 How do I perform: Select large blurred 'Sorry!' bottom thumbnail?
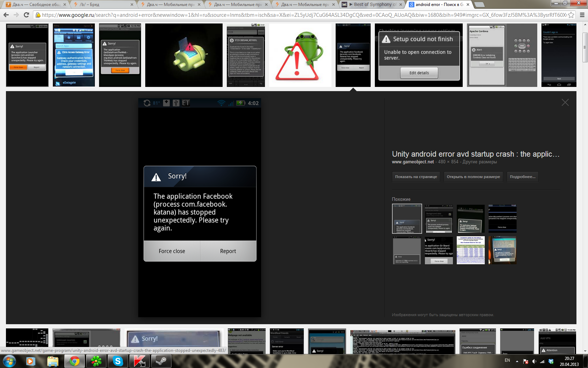click(174, 341)
